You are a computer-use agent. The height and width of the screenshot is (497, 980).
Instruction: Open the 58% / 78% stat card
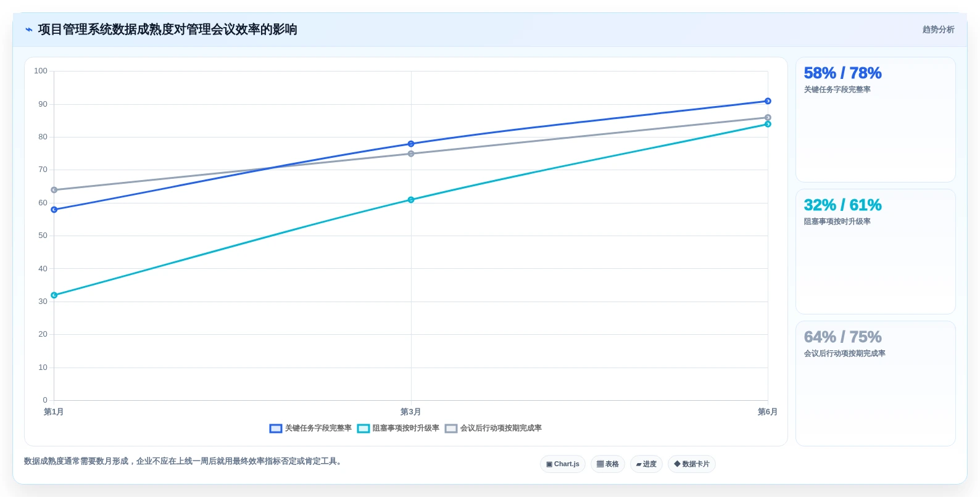(876, 120)
